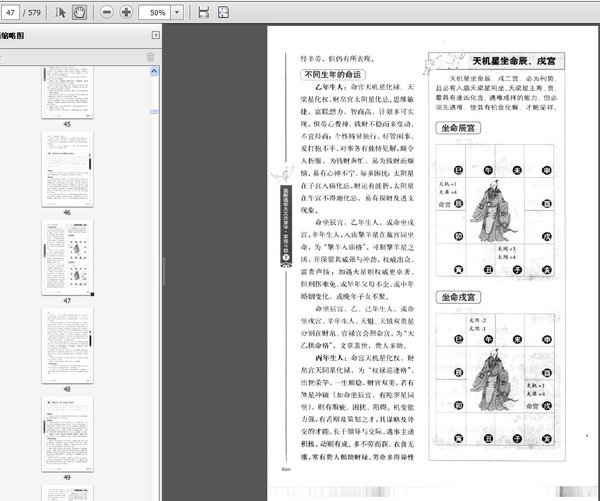
Task: Activate the Hand pan tool
Action: click(x=79, y=13)
